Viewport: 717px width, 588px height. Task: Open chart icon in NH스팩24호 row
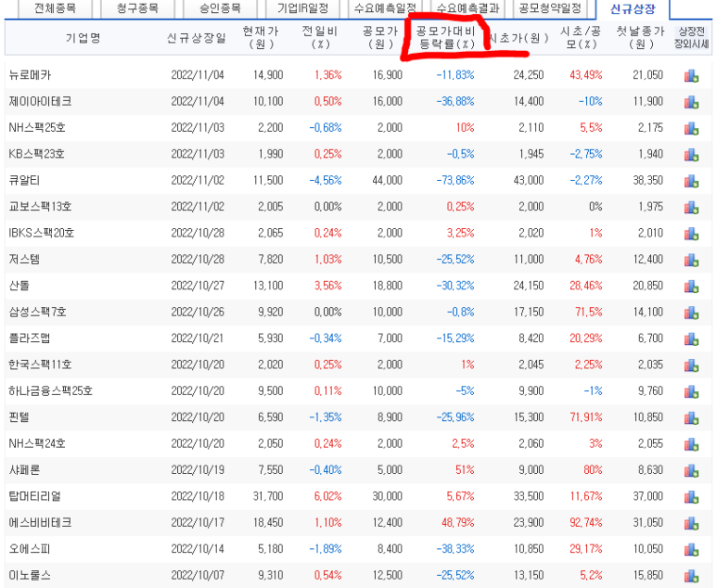point(691,444)
